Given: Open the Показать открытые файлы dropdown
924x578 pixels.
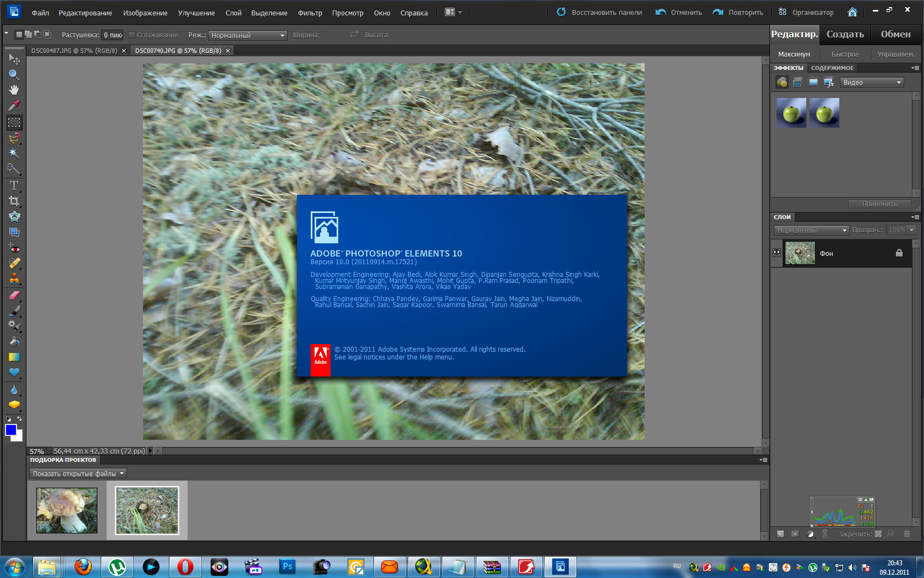Looking at the screenshot, I should pyautogui.click(x=77, y=473).
